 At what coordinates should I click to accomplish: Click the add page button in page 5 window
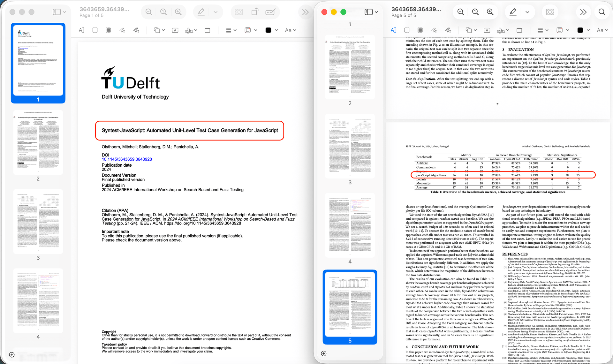324,353
